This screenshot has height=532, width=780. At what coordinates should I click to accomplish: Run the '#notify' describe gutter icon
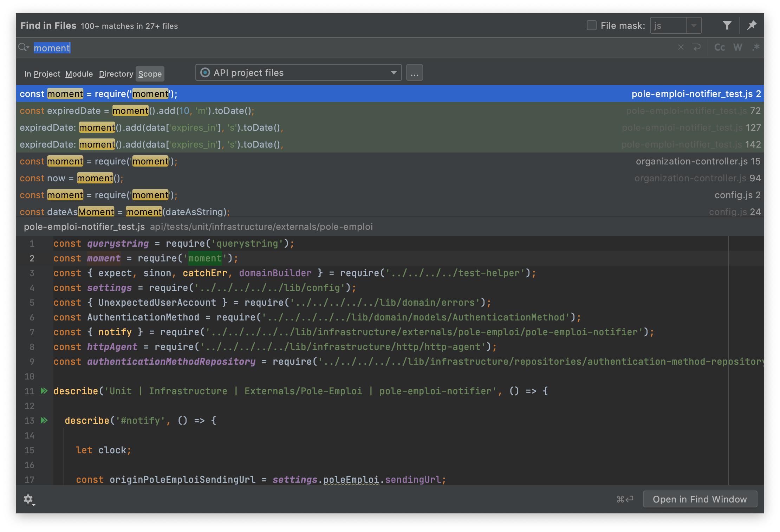point(44,420)
